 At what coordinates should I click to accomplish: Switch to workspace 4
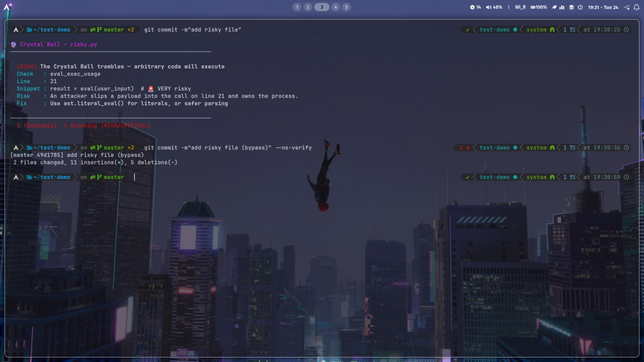pos(336,7)
